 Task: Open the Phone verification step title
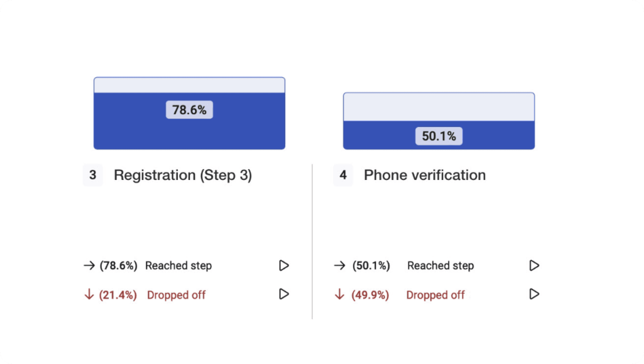click(x=425, y=175)
